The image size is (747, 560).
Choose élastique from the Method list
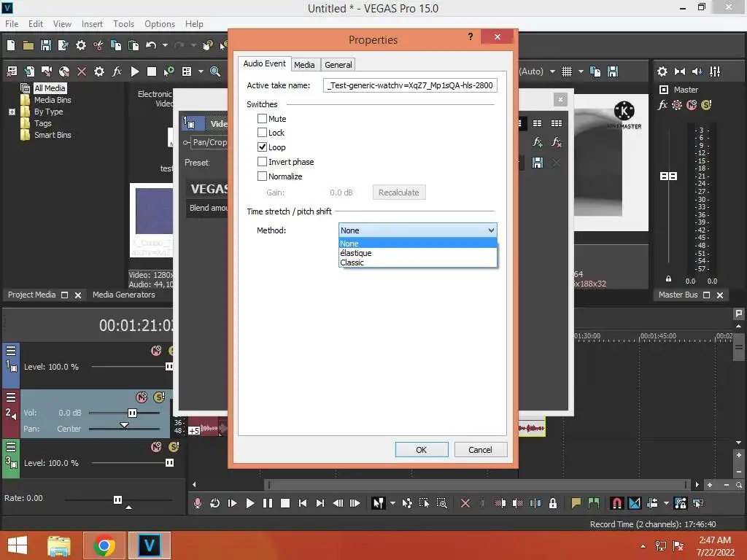coord(417,253)
